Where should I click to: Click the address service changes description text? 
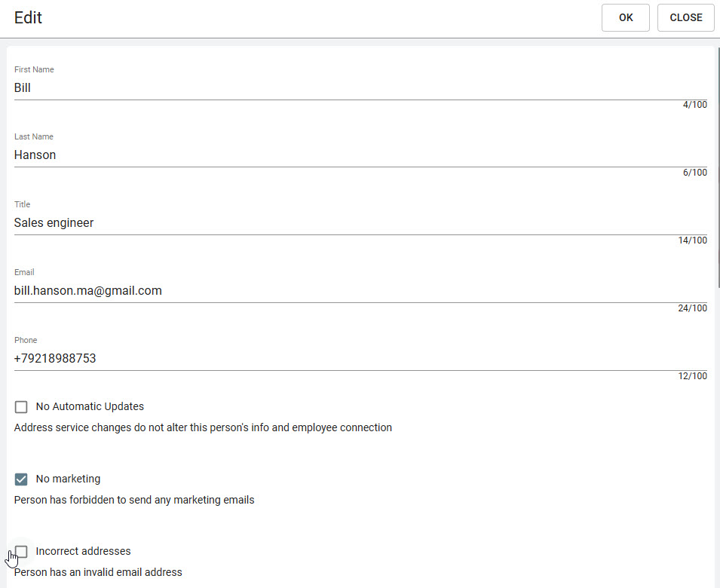[203, 427]
